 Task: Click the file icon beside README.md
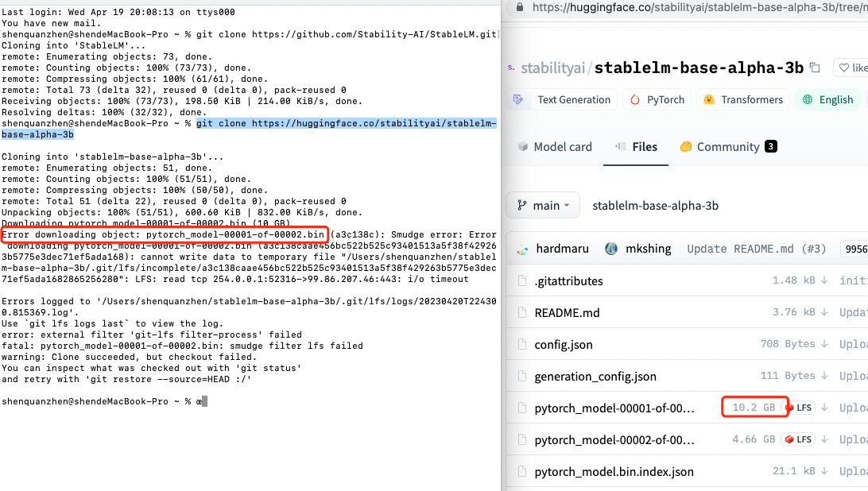(522, 313)
